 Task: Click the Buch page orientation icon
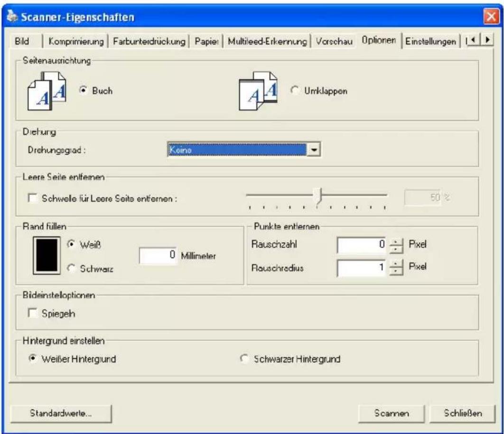(x=47, y=91)
